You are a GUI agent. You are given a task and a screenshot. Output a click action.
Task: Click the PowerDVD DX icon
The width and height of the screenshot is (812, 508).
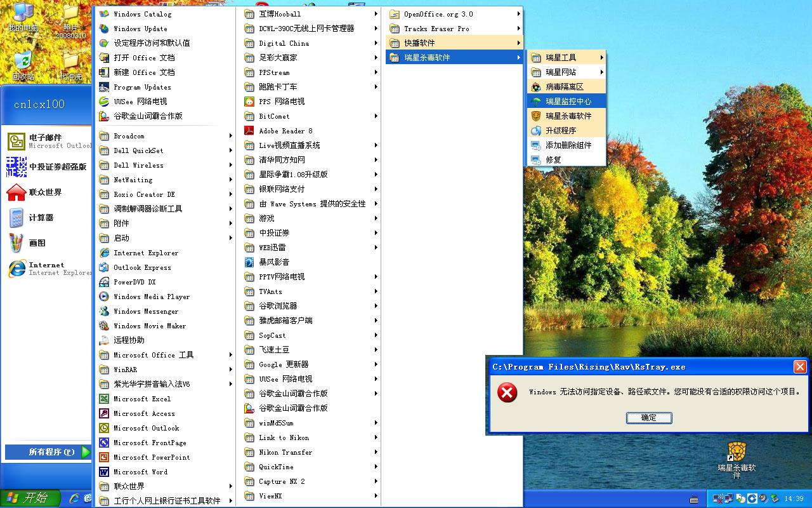point(104,282)
